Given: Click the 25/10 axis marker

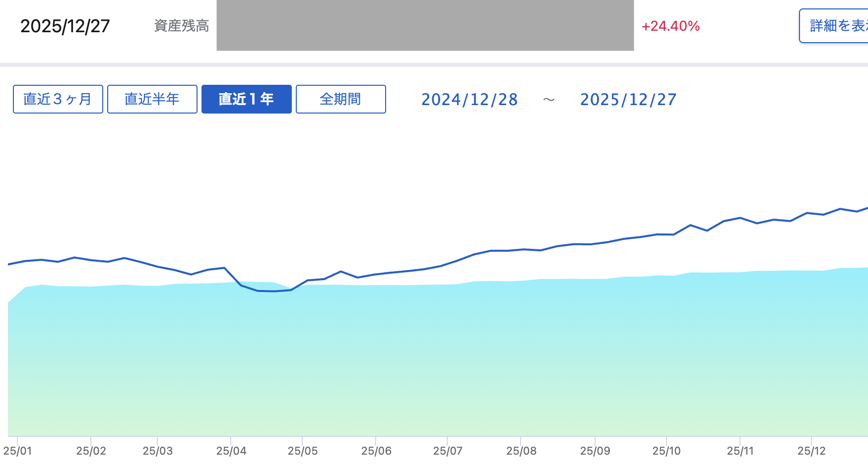Looking at the screenshot, I should [667, 451].
